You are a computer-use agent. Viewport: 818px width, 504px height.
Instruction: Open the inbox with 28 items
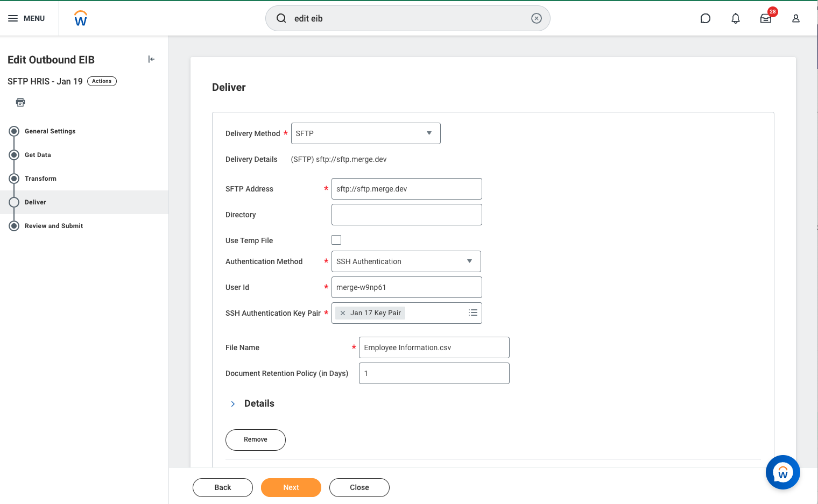click(x=765, y=18)
